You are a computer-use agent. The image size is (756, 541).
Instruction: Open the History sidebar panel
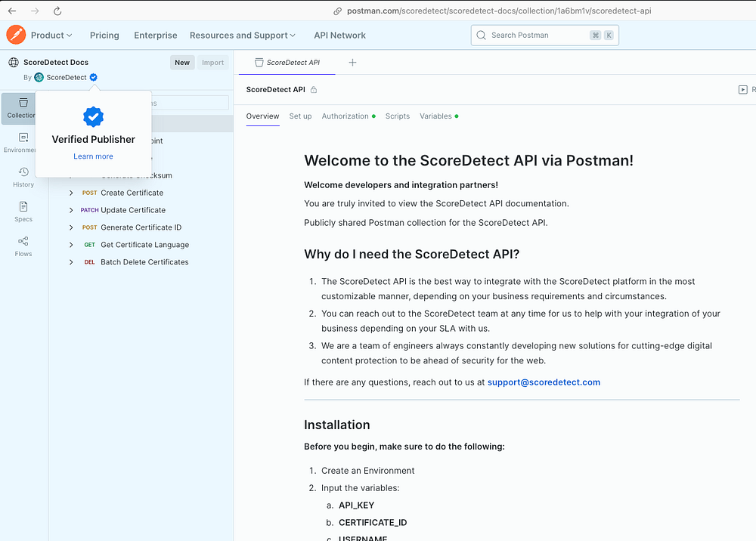pyautogui.click(x=23, y=178)
